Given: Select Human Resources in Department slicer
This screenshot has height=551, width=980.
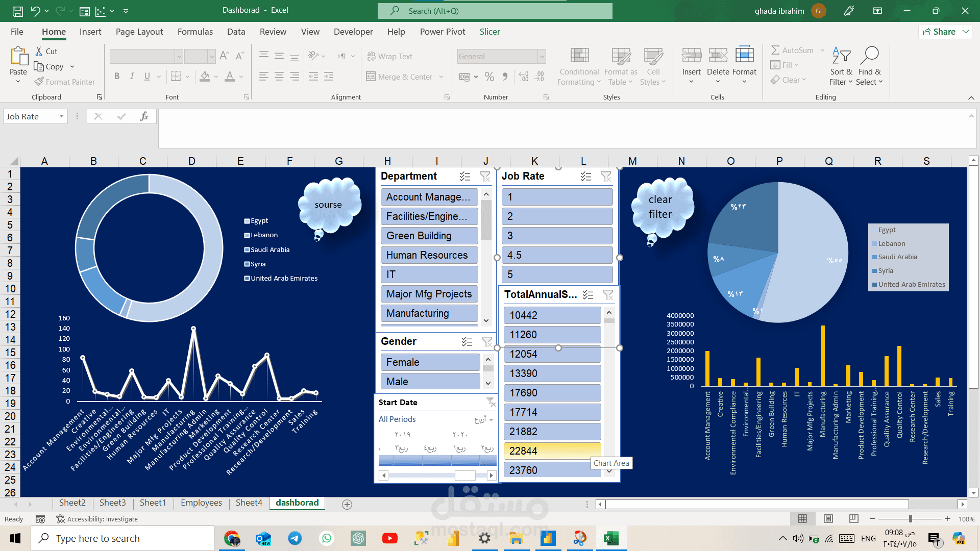Looking at the screenshot, I should coord(429,255).
